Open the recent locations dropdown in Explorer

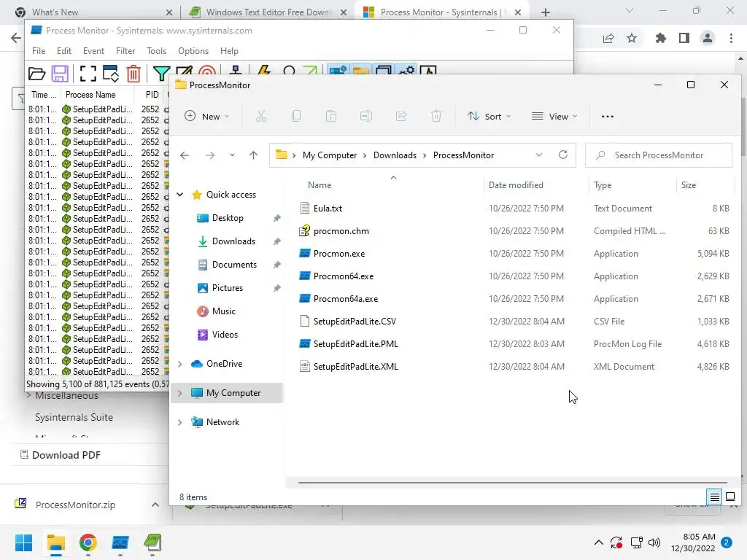(x=232, y=155)
